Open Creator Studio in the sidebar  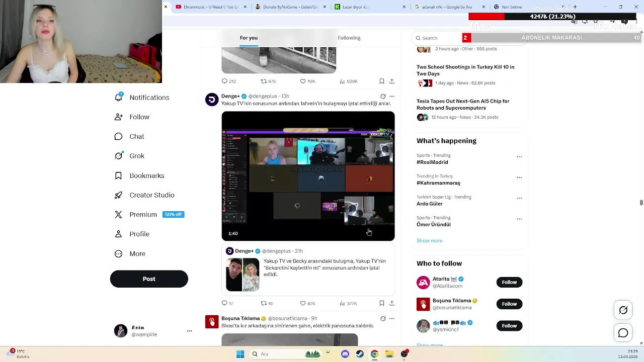[144, 195]
